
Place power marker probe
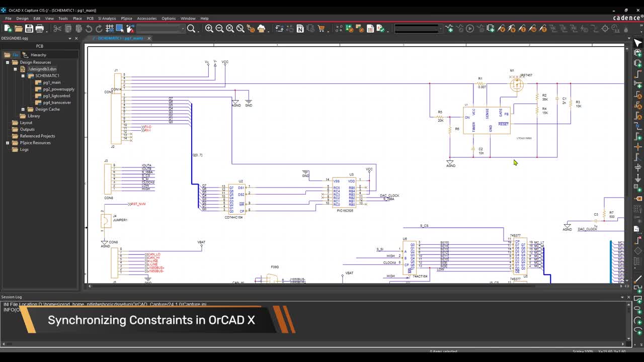[533, 29]
